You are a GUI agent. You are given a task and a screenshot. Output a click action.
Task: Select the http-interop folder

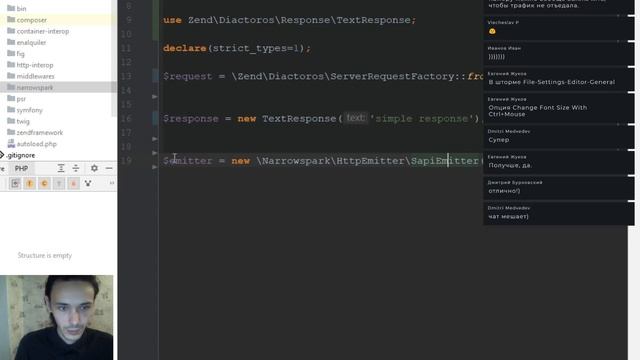35,65
